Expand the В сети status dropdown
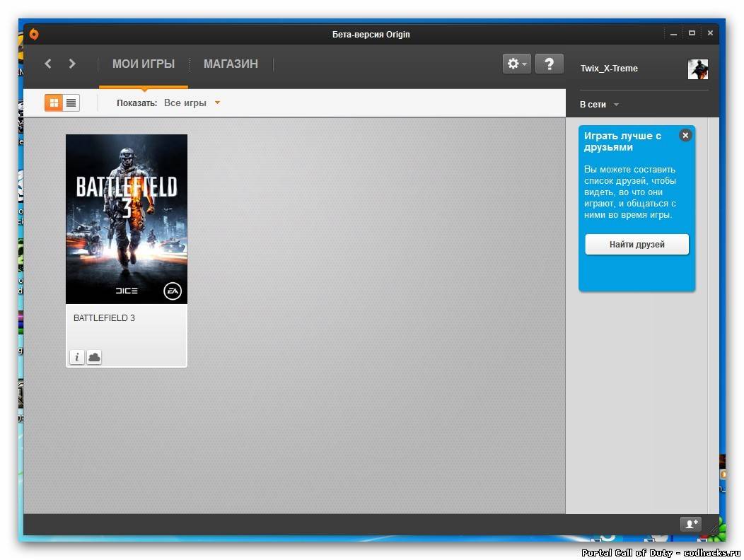Screen dimensions: 744x560 [599, 105]
